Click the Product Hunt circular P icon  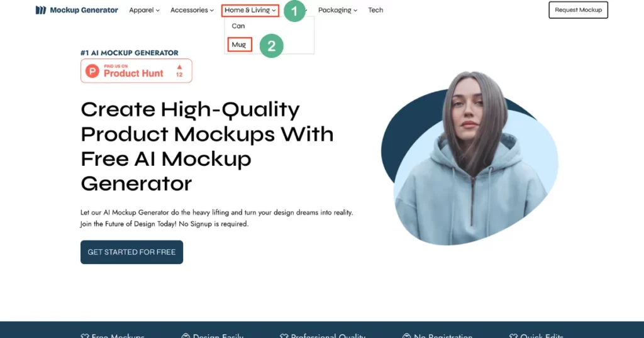pos(92,71)
